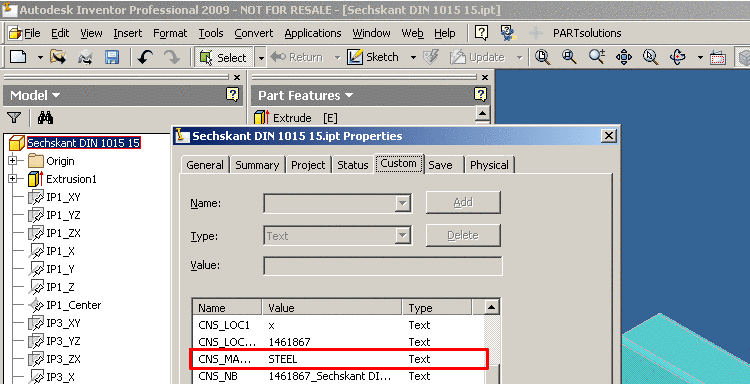The width and height of the screenshot is (750, 384).
Task: Click the Sketch toolbar button
Action: click(373, 57)
